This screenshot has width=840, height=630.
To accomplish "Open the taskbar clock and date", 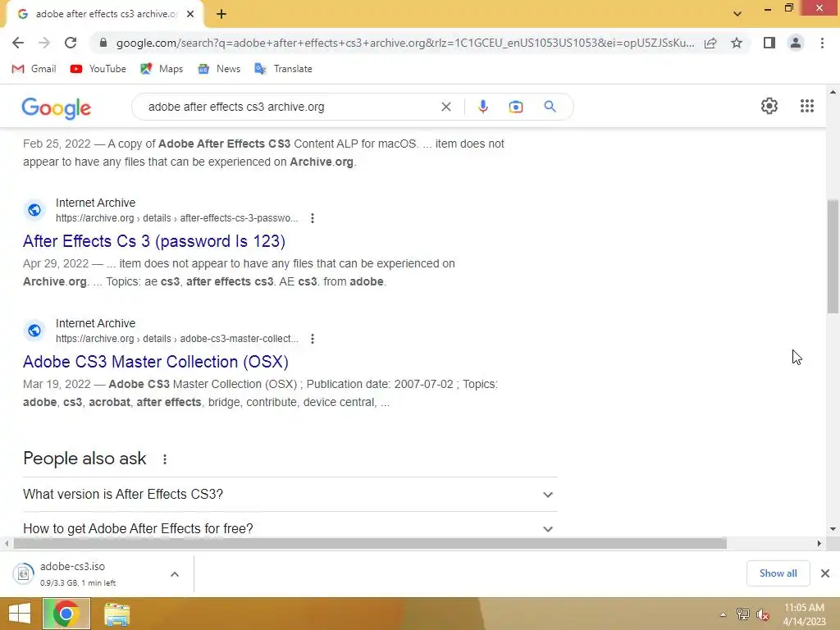I will pyautogui.click(x=804, y=614).
